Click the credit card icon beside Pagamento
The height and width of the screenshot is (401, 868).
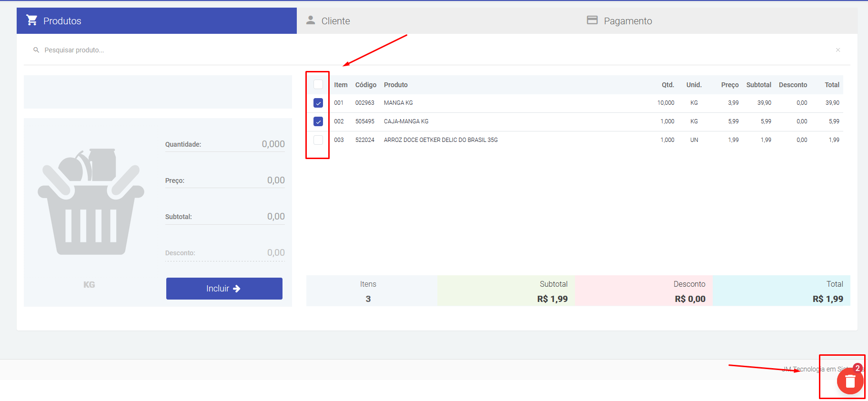(592, 20)
